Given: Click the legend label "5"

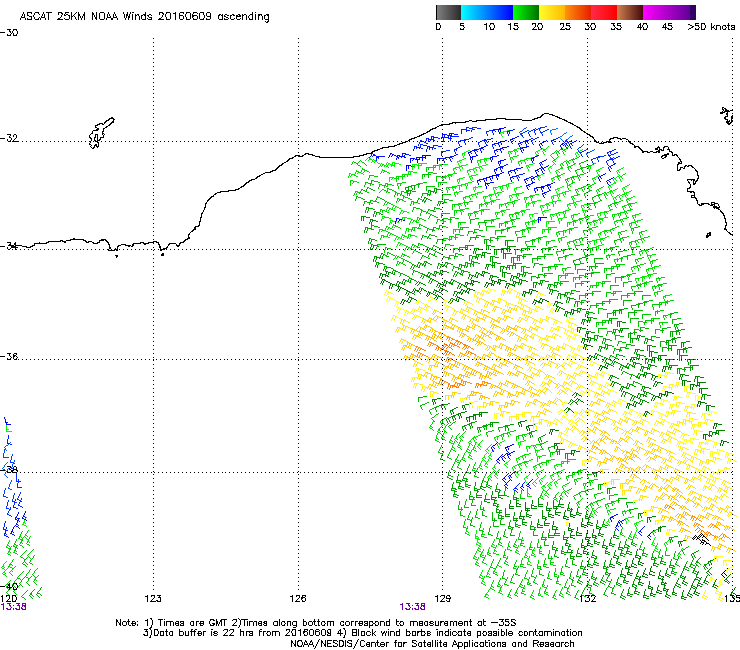Looking at the screenshot, I should click(x=462, y=27).
